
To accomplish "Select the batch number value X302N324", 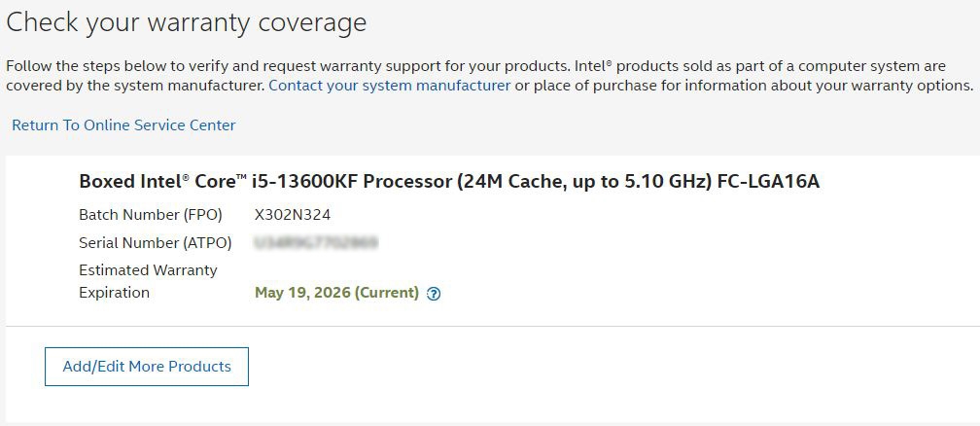I will [x=293, y=215].
